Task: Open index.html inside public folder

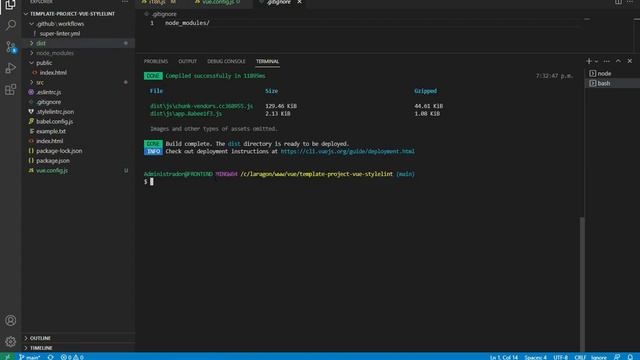Action: pos(53,73)
